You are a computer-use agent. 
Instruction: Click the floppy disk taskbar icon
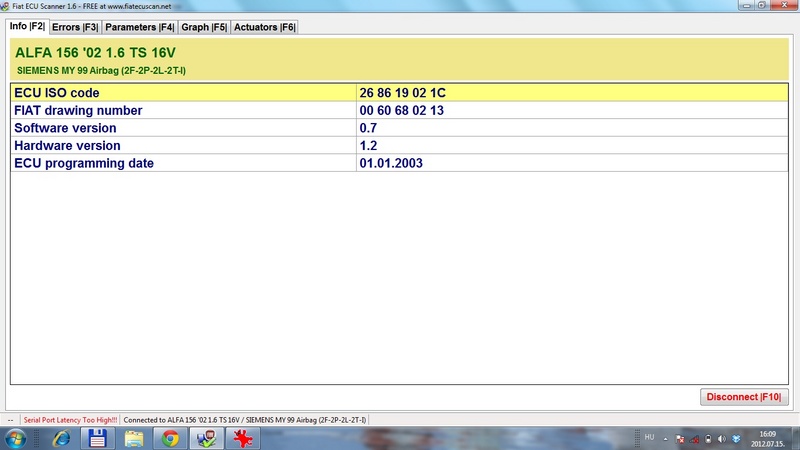96,438
